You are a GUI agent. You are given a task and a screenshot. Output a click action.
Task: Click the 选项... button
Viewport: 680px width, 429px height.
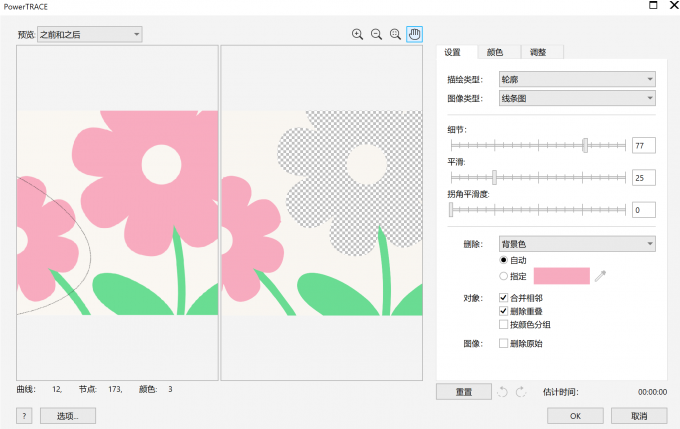(x=68, y=415)
